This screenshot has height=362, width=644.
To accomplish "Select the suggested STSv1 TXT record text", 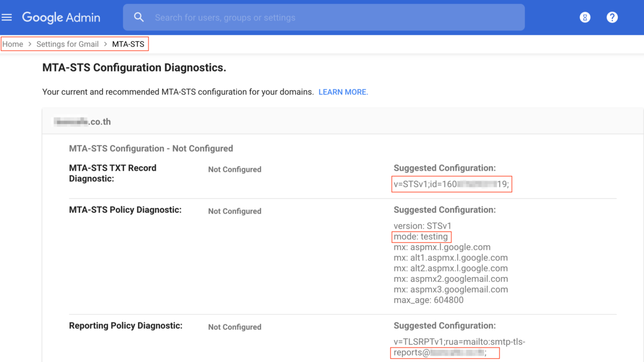I will pos(452,184).
